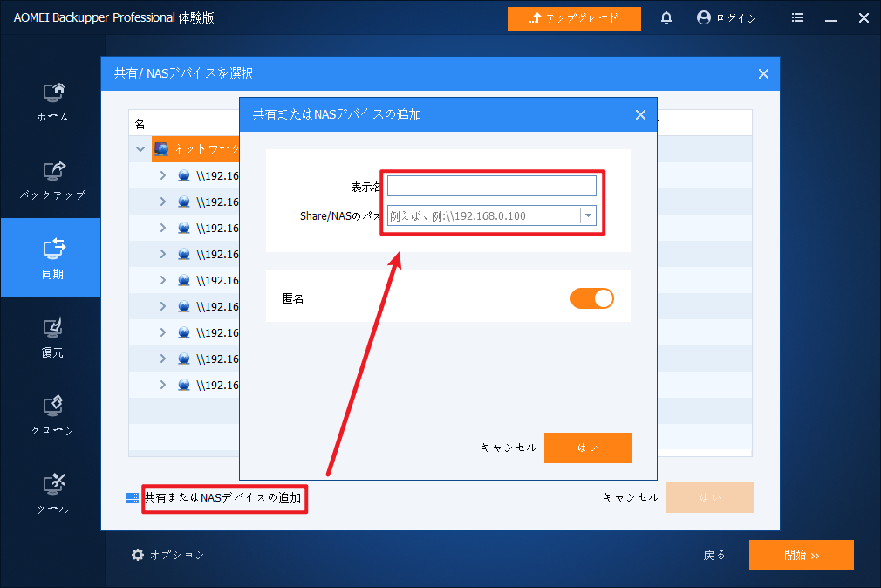Viewport: 881px width, 588px height.
Task: Go back with the 戻る button
Action: tap(714, 556)
